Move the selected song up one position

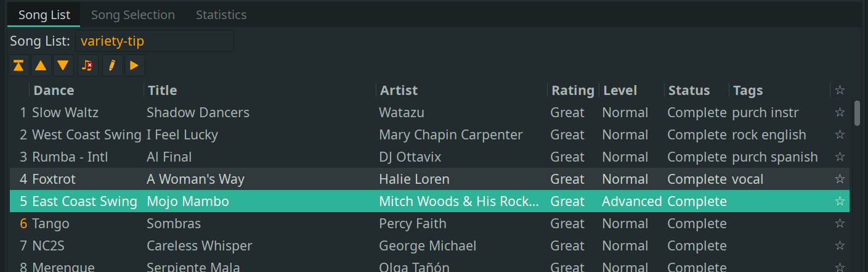[41, 65]
